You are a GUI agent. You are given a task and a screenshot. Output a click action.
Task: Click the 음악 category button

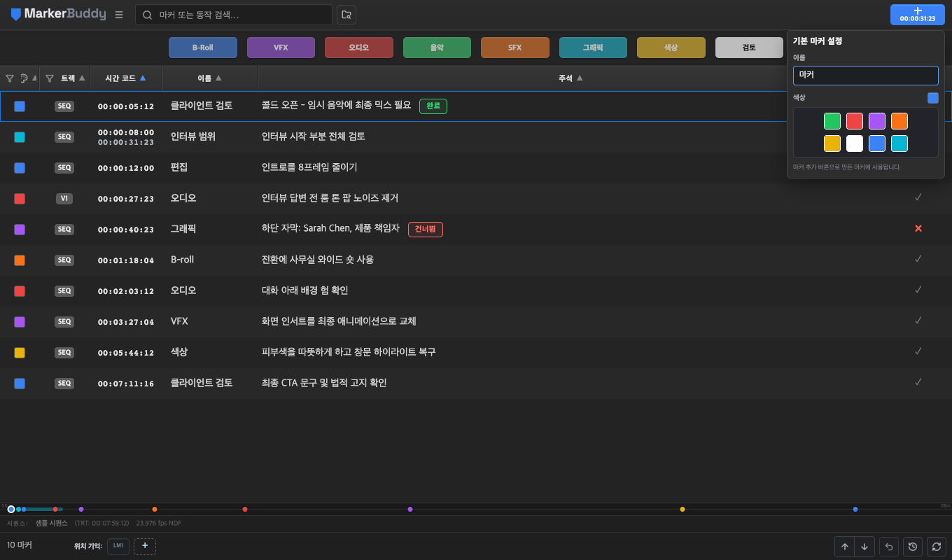[x=437, y=48]
